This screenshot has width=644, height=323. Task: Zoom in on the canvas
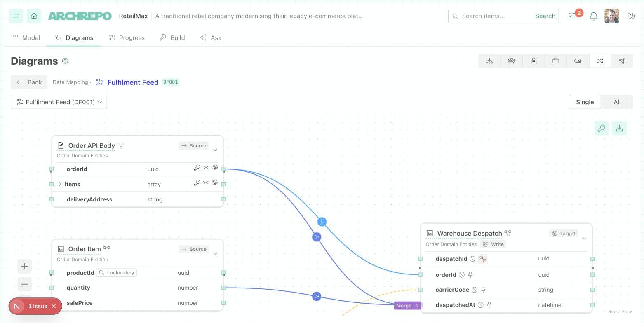[x=25, y=267]
